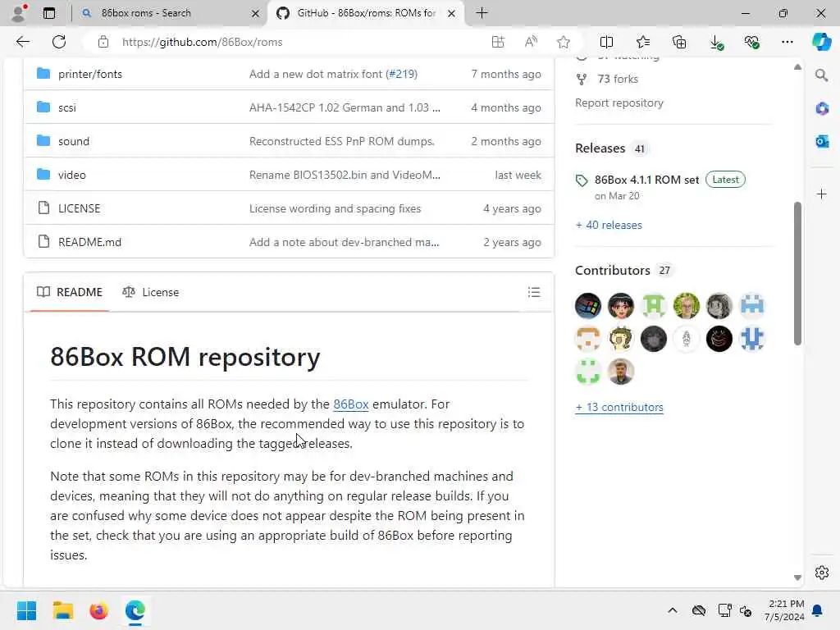Open the Favorites list icon
840x630 pixels.
pos(643,42)
